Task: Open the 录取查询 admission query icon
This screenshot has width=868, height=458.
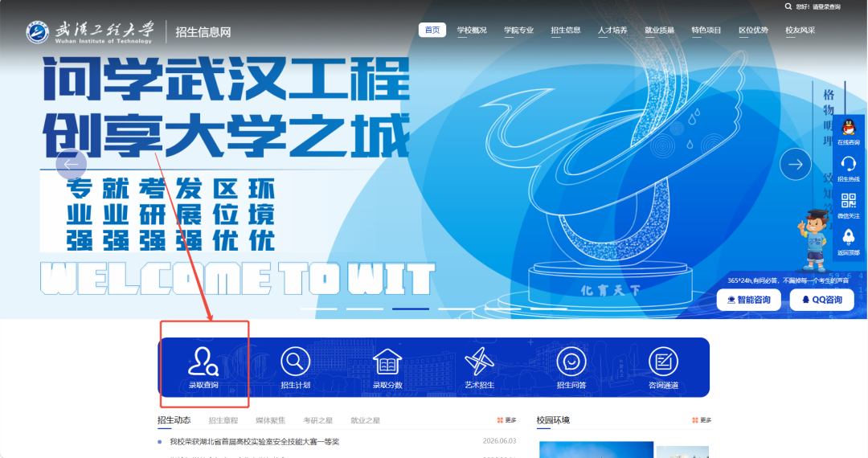Action: point(203,368)
